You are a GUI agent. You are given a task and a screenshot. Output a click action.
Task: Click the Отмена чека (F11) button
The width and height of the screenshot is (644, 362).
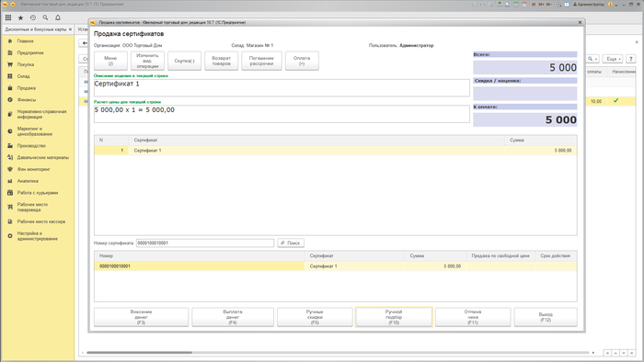coord(473,317)
